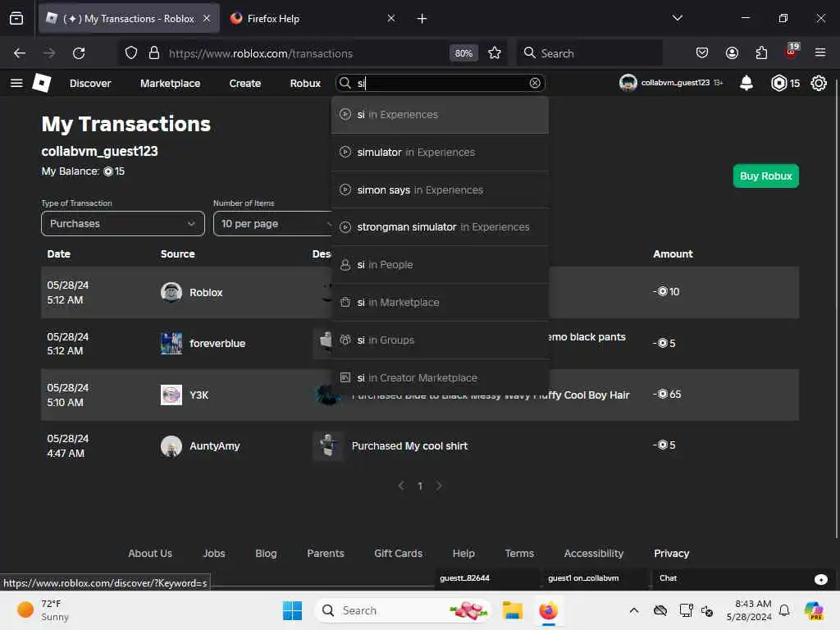Image resolution: width=840 pixels, height=630 pixels.
Task: Click the extension icon with badge 19
Action: pyautogui.click(x=792, y=52)
